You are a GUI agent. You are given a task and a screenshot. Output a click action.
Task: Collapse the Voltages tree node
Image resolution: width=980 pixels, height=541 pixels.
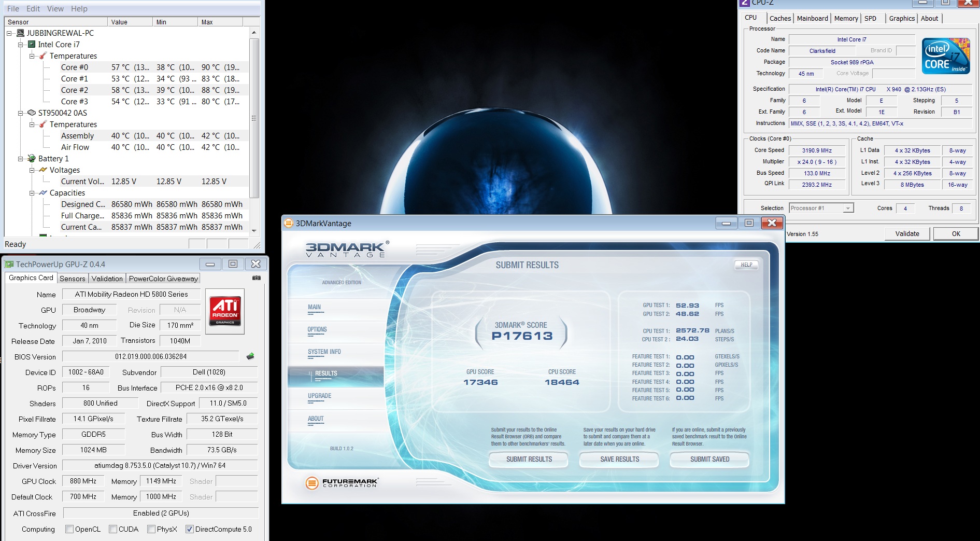point(32,170)
